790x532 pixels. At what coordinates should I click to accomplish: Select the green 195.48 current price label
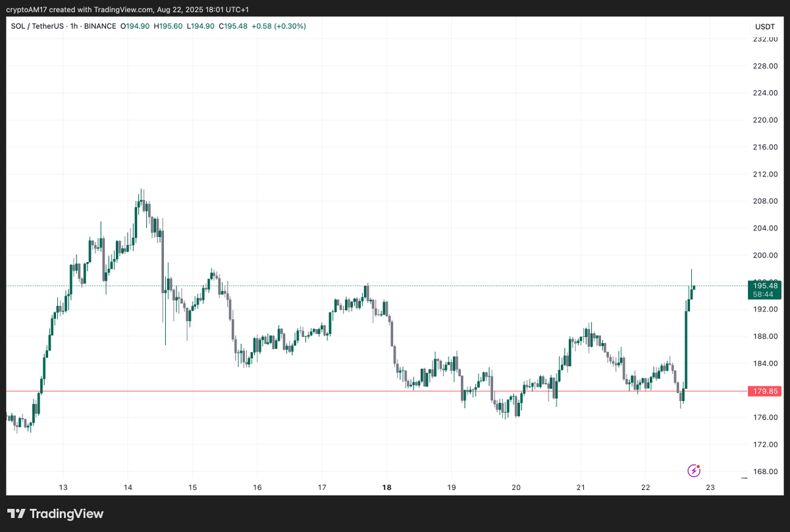[765, 286]
